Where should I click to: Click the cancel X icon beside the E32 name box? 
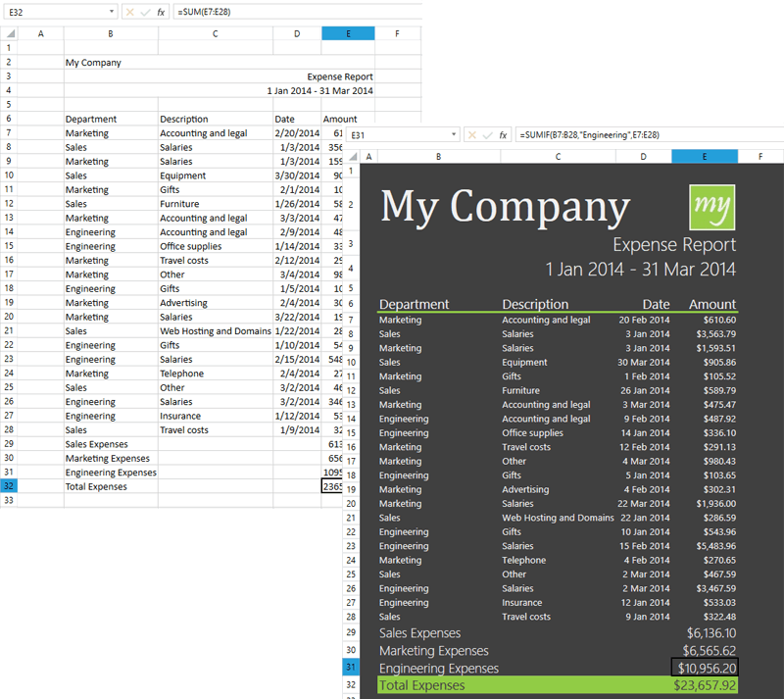click(130, 12)
